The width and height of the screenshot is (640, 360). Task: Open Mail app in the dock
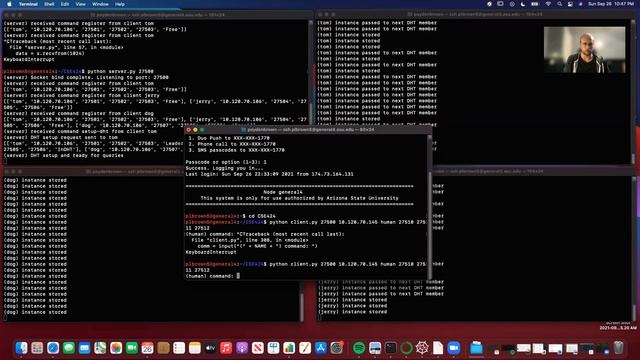[x=84, y=348]
